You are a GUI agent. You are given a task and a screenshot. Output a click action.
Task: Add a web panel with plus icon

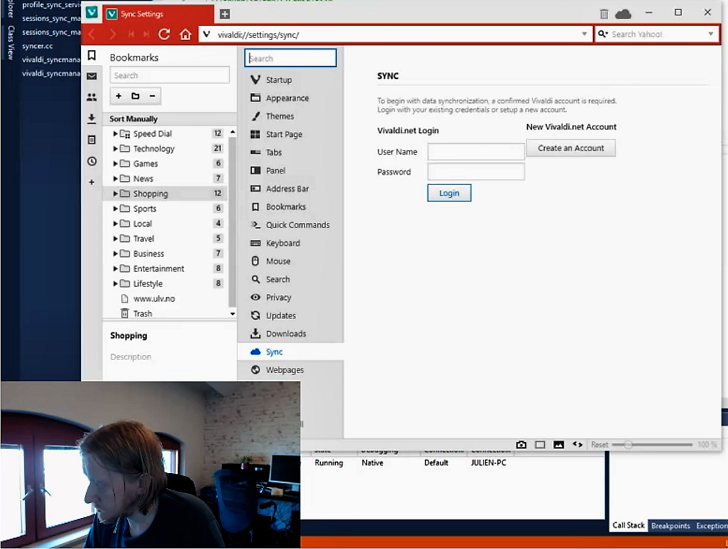[91, 182]
